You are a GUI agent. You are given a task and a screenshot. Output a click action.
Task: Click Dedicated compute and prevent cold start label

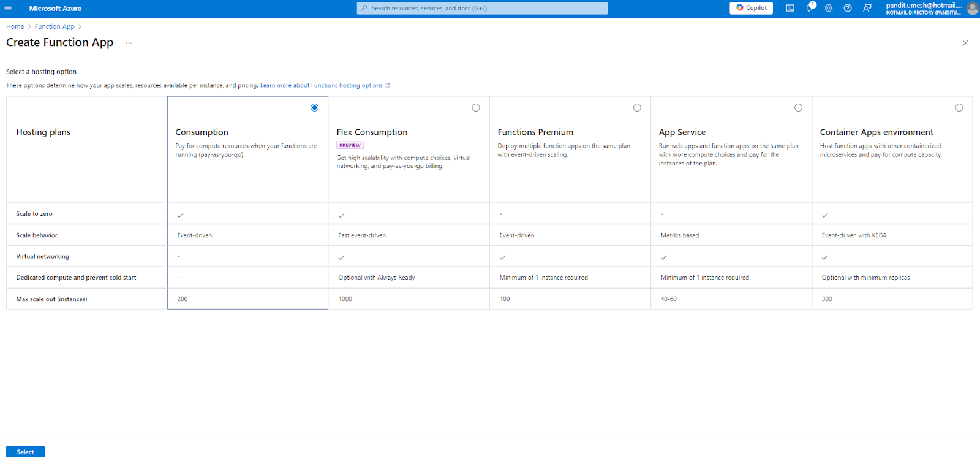(77, 278)
